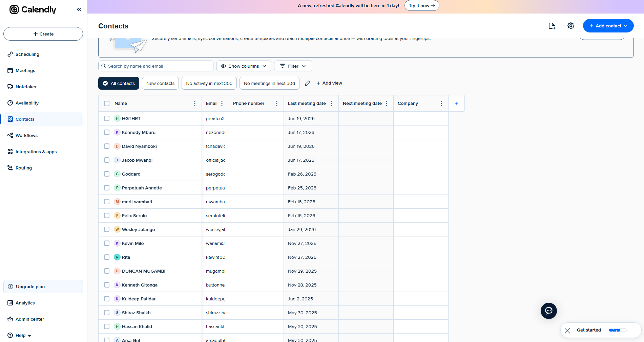Collapse the sidebar with the double-chevron icon
Image resolution: width=644 pixels, height=342 pixels.
79,9
